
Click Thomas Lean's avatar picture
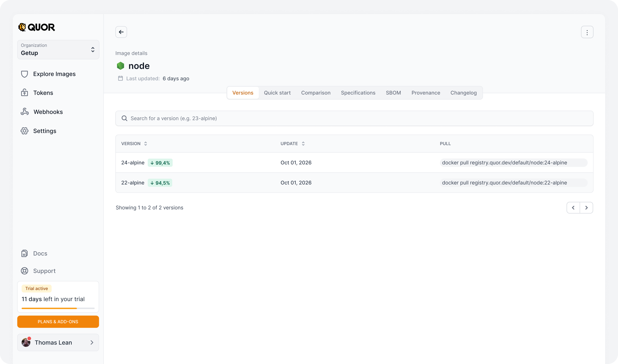(x=26, y=342)
